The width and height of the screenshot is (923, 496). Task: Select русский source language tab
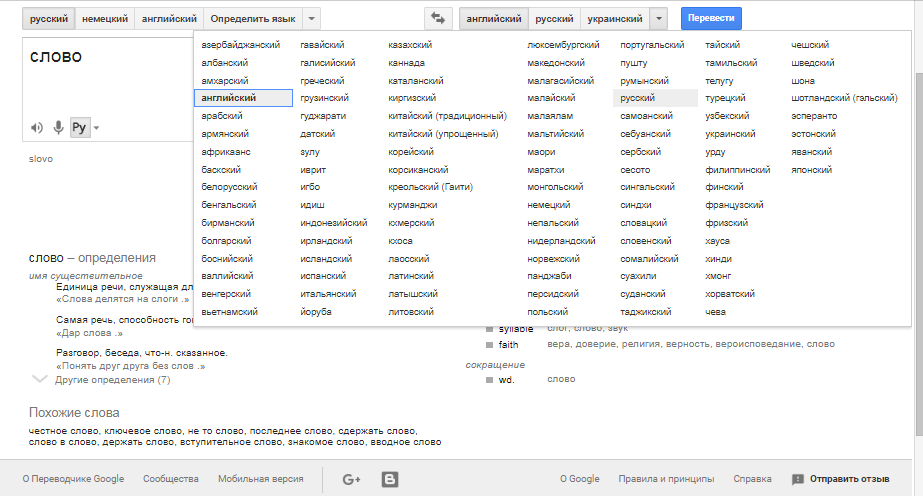pos(49,19)
